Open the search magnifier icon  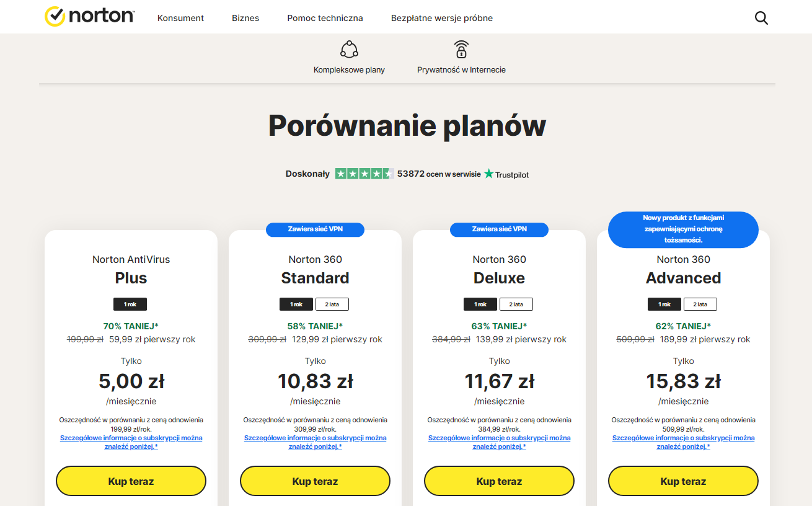point(761,18)
